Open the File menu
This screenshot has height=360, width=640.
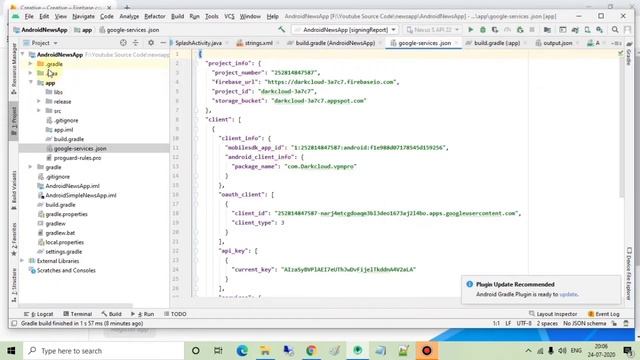tap(29, 16)
